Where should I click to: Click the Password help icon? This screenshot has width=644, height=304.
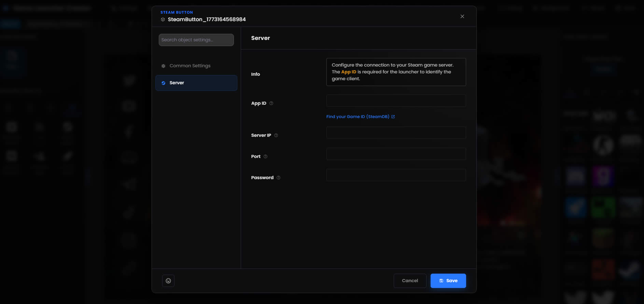coord(278,178)
